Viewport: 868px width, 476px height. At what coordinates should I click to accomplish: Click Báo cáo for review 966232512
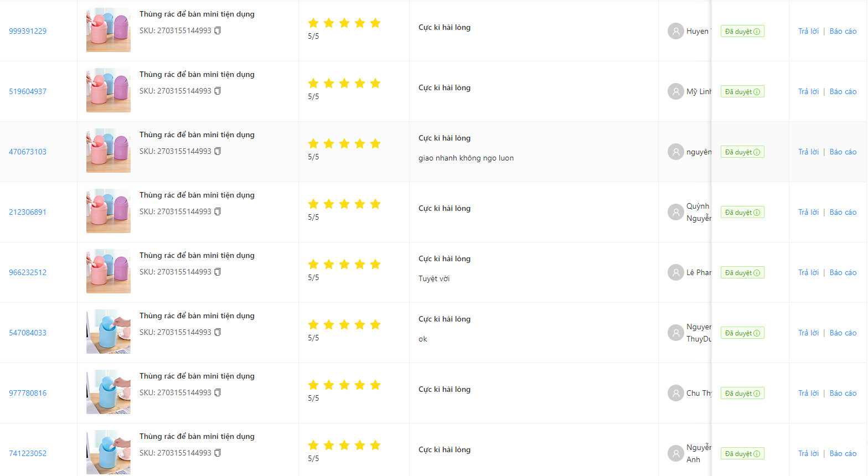coord(843,272)
